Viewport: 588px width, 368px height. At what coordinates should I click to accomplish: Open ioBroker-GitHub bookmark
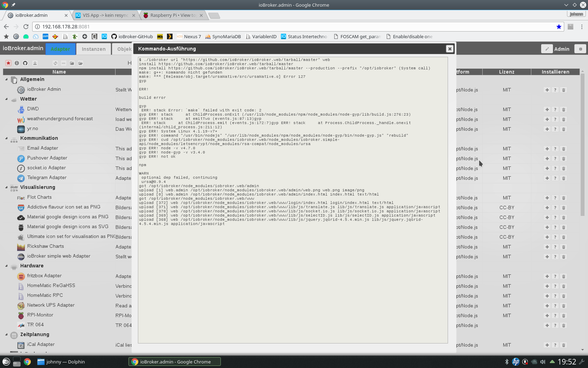[132, 36]
